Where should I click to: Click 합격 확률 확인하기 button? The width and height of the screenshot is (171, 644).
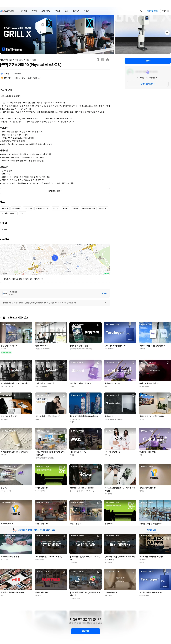[x=148, y=84]
